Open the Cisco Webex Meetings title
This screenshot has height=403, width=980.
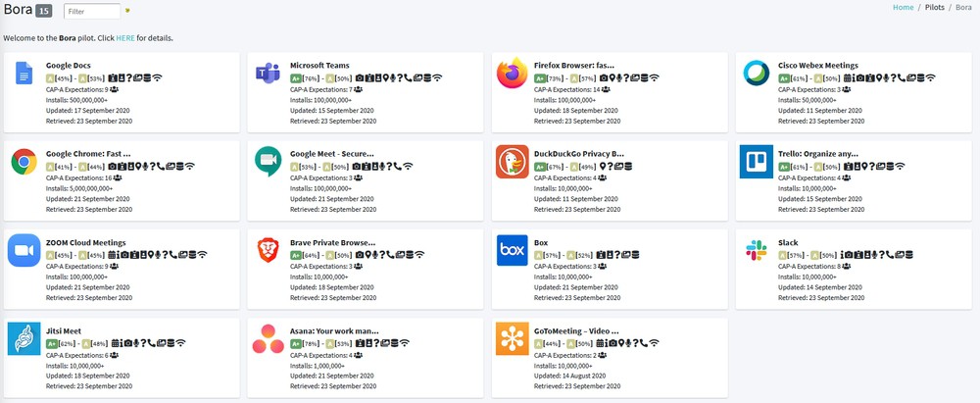[x=817, y=65]
